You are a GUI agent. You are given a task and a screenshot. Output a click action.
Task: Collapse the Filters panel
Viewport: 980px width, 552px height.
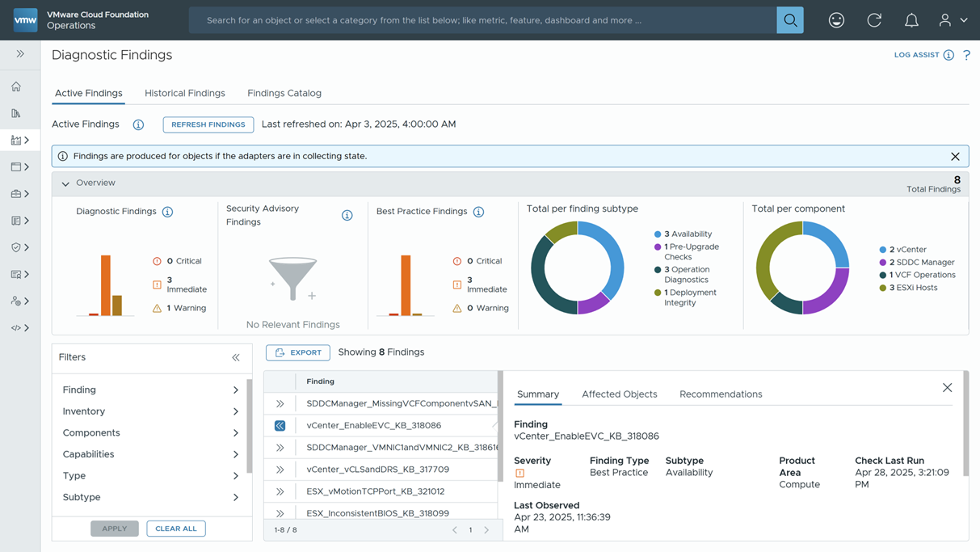coord(236,357)
